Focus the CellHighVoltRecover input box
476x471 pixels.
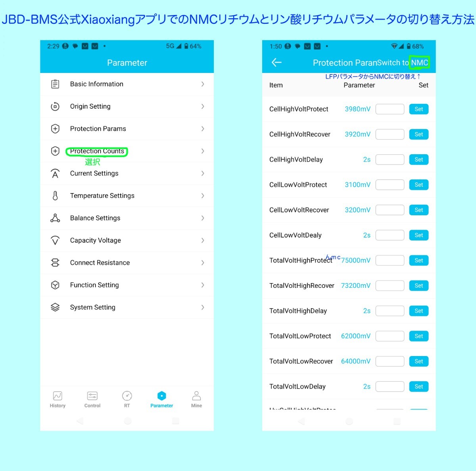click(x=390, y=134)
